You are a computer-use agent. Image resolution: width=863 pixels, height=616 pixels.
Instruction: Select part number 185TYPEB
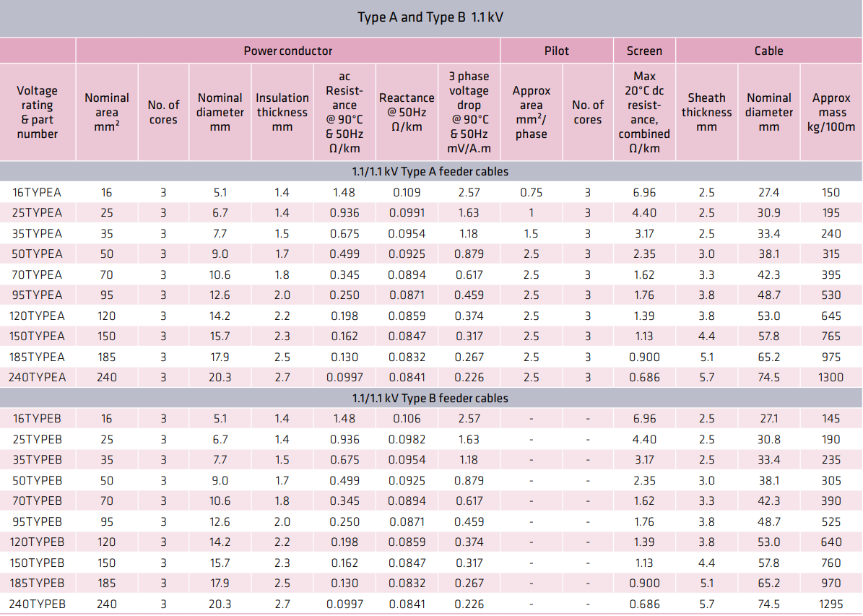[x=37, y=584]
